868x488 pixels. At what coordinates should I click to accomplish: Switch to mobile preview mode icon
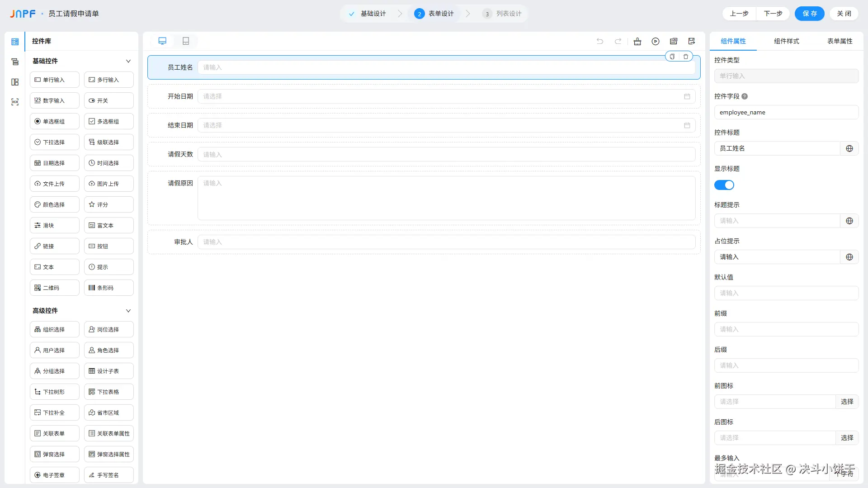click(x=186, y=41)
